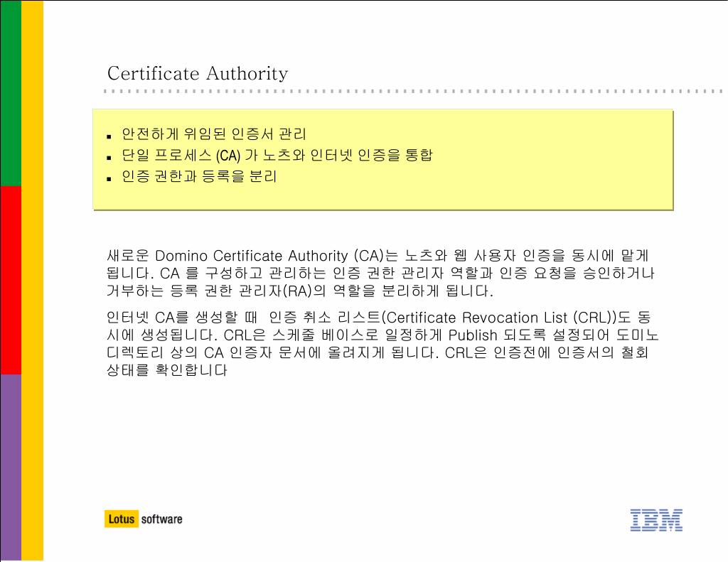Image resolution: width=728 pixels, height=562 pixels.
Task: Click paragraph starting '새로운 Domino Certificate Authority'
Action: (x=380, y=274)
